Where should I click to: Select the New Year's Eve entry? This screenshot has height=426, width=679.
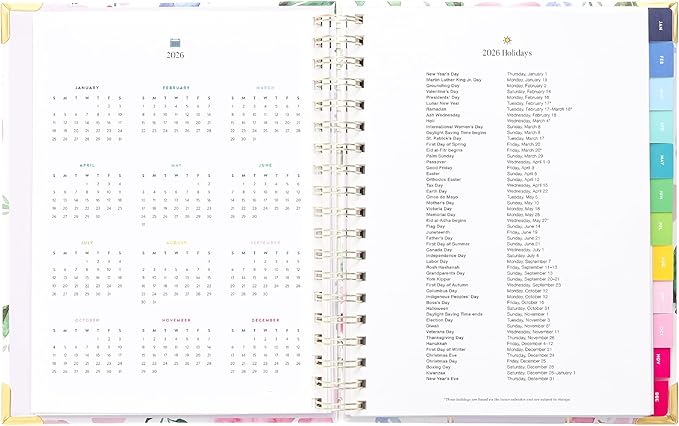[x=442, y=379]
